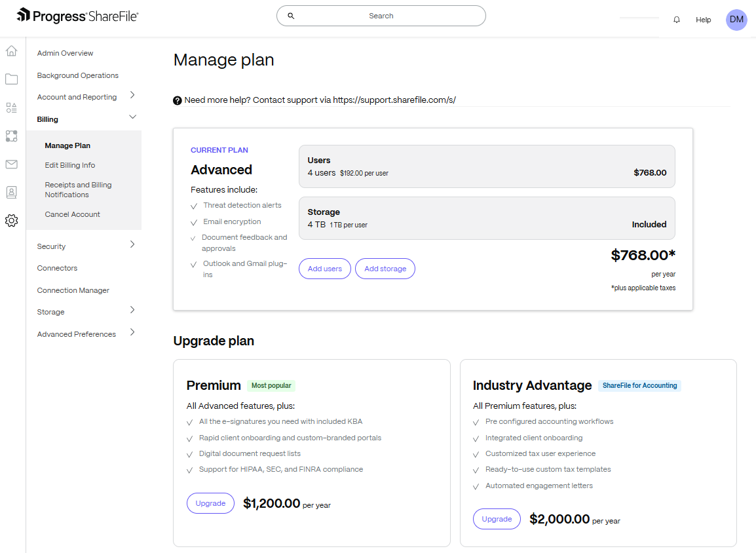Click the '$1,200.00' Premium price
The height and width of the screenshot is (553, 756).
pyautogui.click(x=271, y=503)
